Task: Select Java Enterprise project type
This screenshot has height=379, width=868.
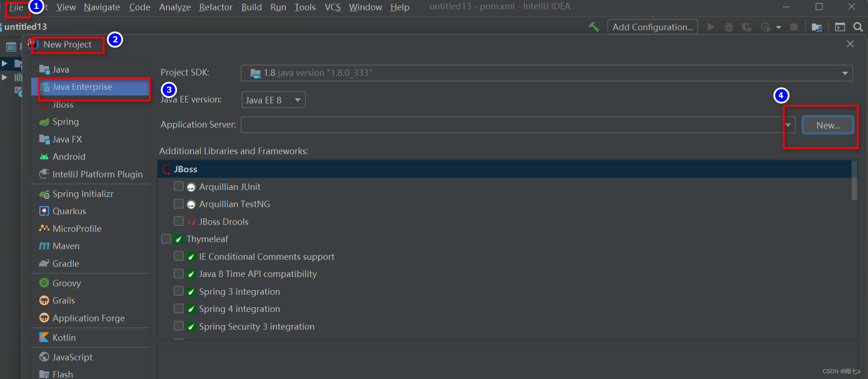Action: pos(90,87)
